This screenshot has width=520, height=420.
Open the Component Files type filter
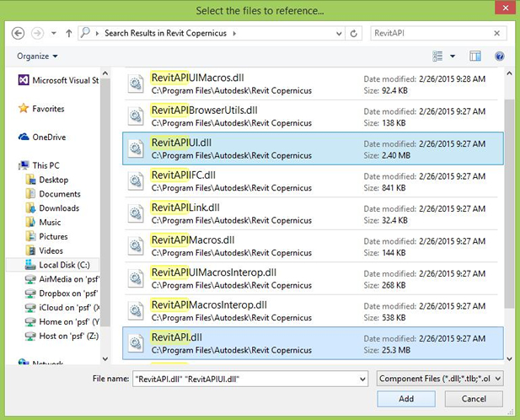click(440, 379)
